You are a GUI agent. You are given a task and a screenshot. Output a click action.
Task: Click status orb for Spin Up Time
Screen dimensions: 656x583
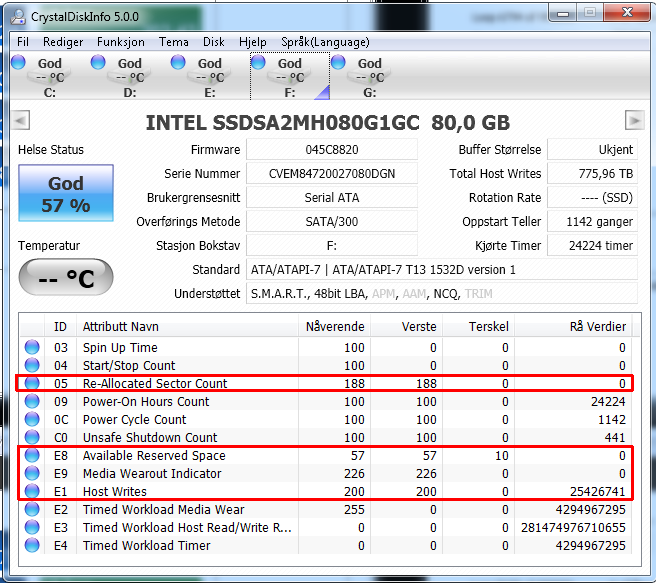[32, 347]
